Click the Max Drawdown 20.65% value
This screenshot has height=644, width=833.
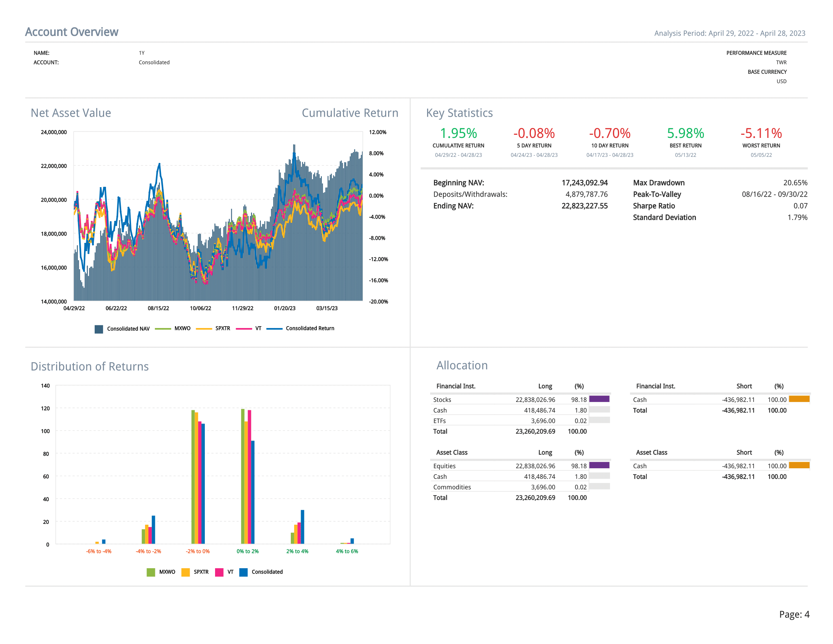coord(795,183)
